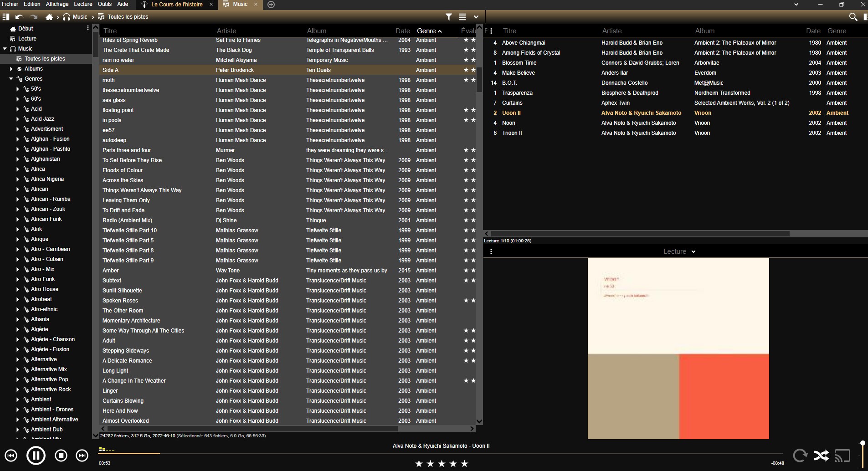
Task: Open the Outils menu
Action: pos(104,4)
